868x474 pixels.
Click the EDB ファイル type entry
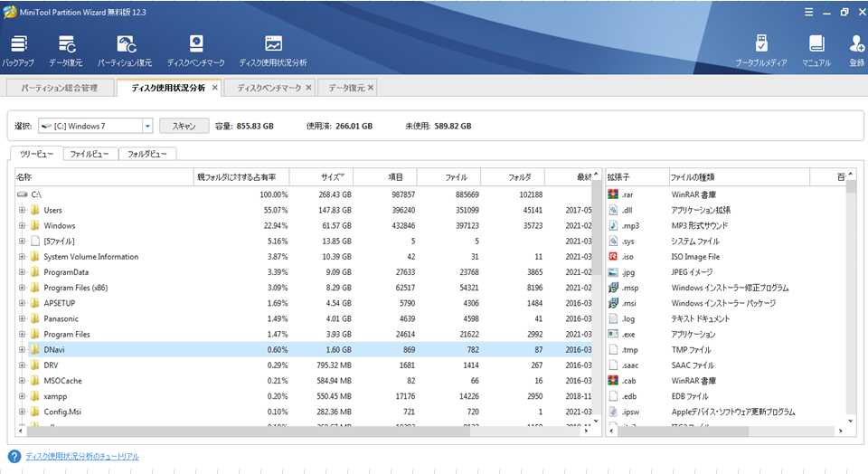coord(690,396)
